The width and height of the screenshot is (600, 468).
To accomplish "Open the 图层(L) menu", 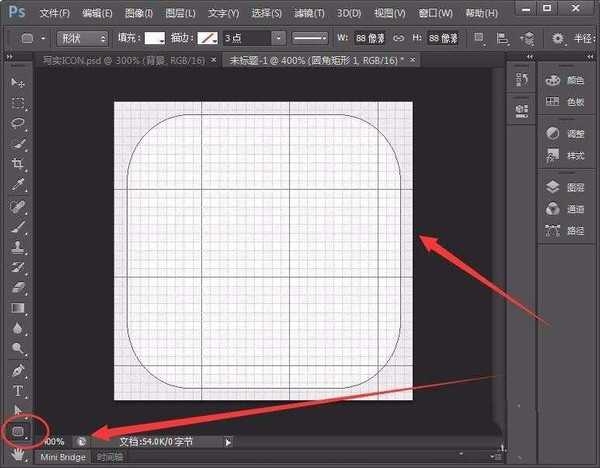I will pyautogui.click(x=182, y=14).
